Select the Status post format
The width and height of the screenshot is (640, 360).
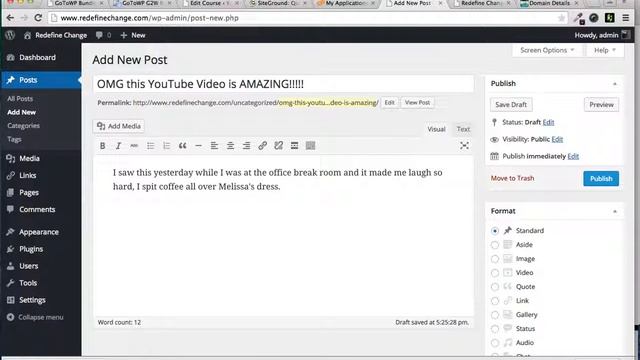pos(495,329)
